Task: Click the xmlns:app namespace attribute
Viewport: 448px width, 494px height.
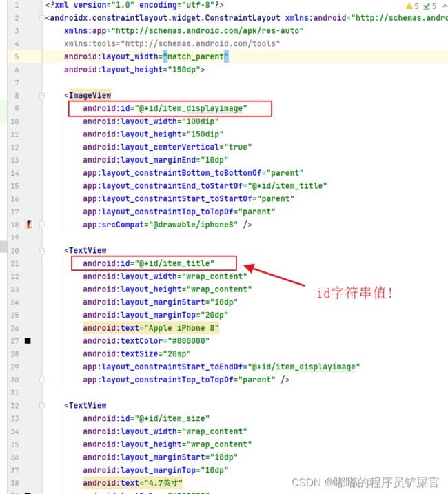Action: point(184,31)
